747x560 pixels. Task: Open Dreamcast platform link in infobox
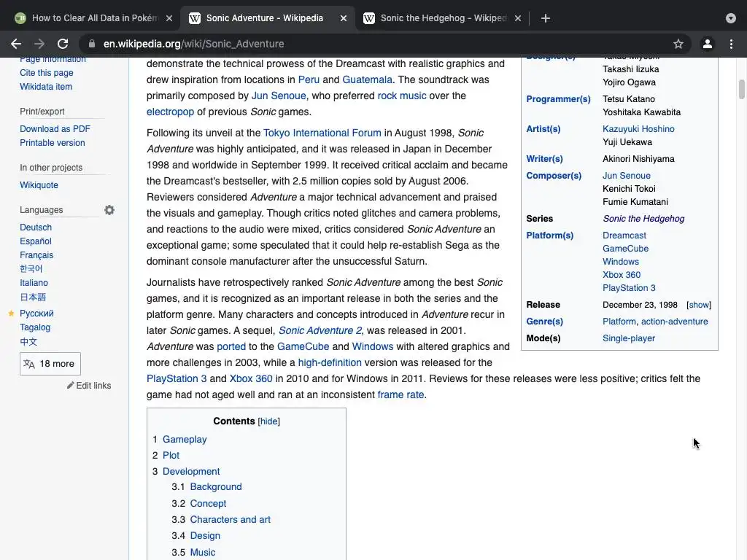(x=624, y=236)
